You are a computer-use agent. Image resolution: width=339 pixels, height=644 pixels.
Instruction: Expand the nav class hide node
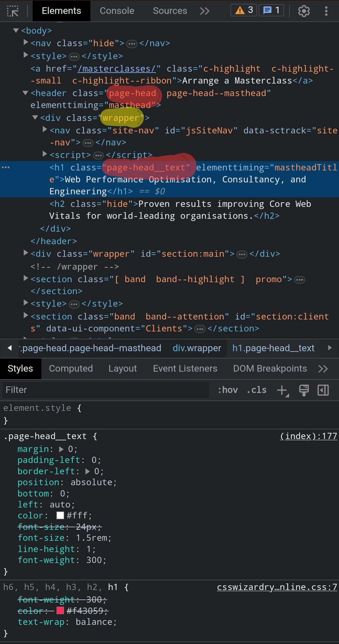(x=26, y=42)
